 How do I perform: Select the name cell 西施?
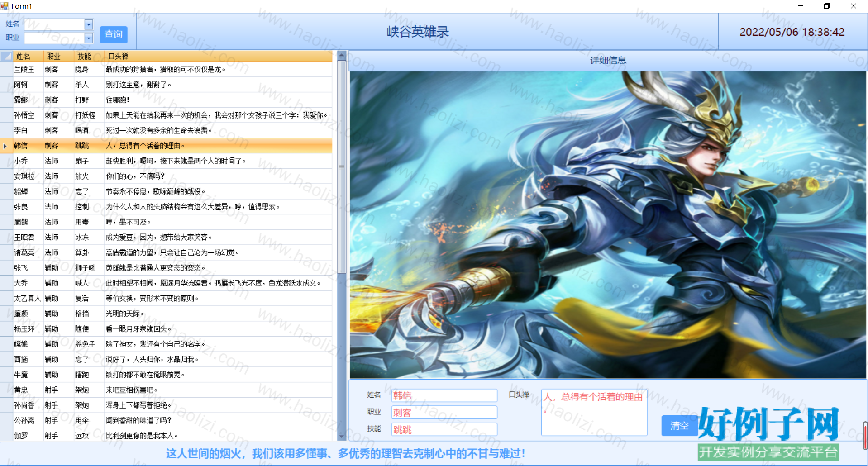(x=28, y=360)
